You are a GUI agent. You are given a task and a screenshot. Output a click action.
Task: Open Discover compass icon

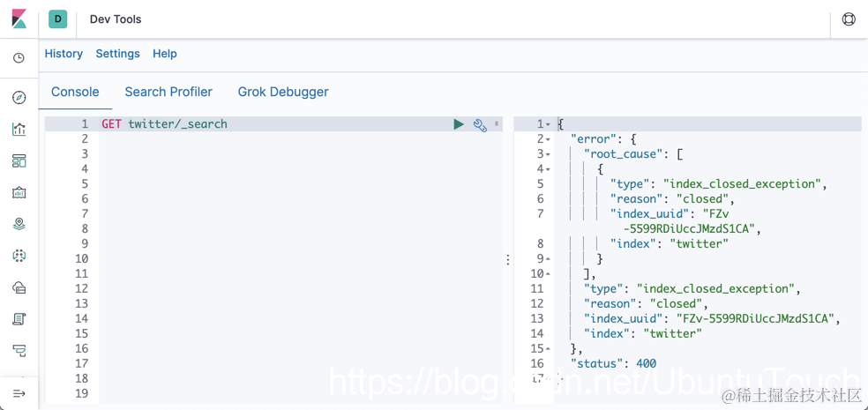(x=19, y=98)
